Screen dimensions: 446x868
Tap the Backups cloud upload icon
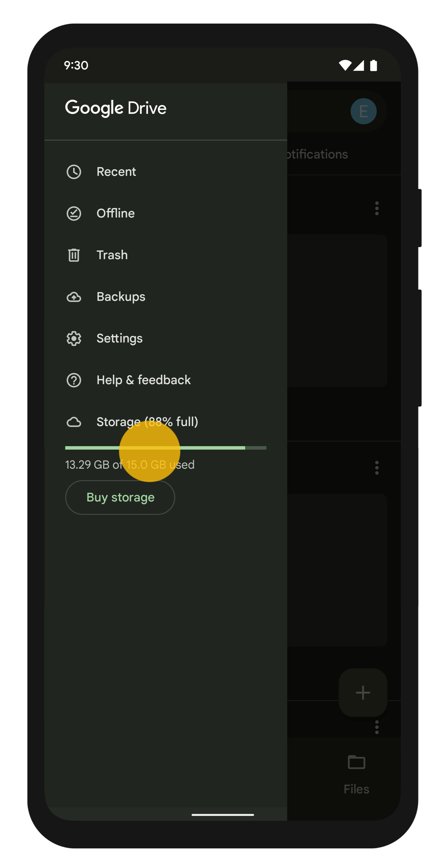tap(74, 297)
